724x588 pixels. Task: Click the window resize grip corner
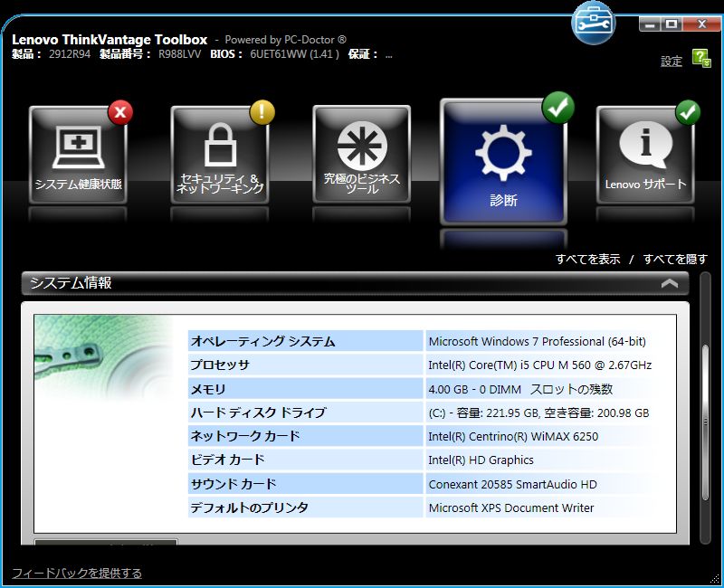pyautogui.click(x=716, y=580)
